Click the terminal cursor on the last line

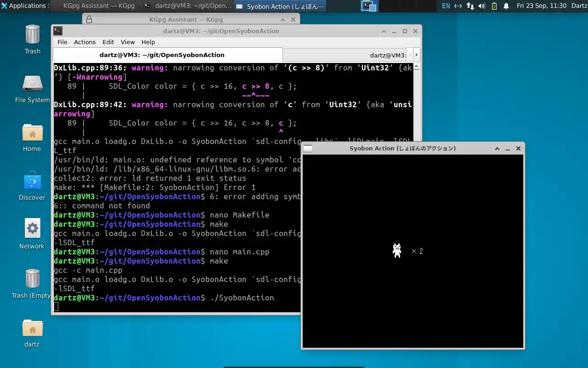tap(56, 307)
